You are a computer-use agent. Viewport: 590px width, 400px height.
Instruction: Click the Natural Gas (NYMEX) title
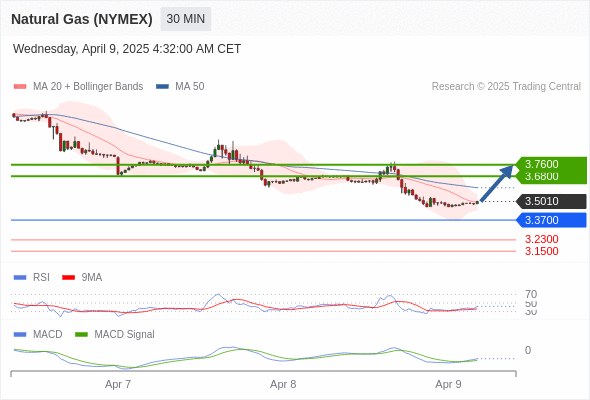82,19
